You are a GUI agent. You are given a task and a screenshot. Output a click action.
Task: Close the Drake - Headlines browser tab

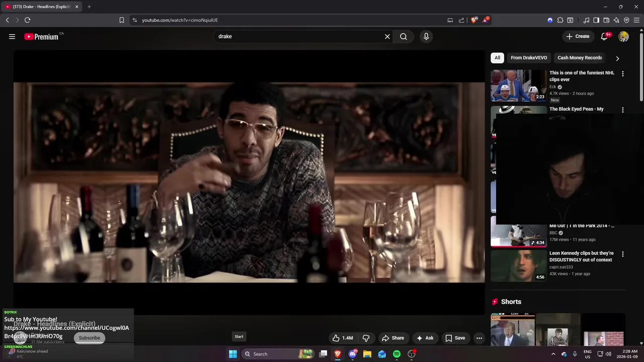[x=76, y=7]
